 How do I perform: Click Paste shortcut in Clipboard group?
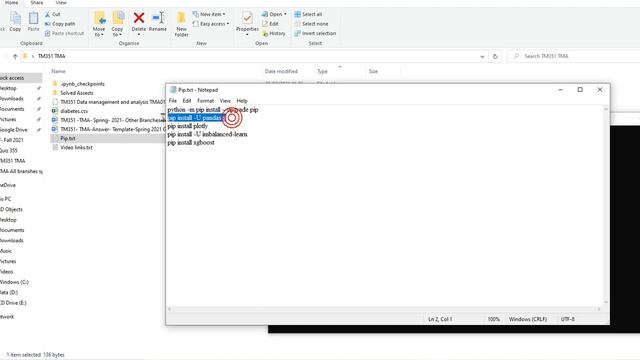(x=64, y=33)
